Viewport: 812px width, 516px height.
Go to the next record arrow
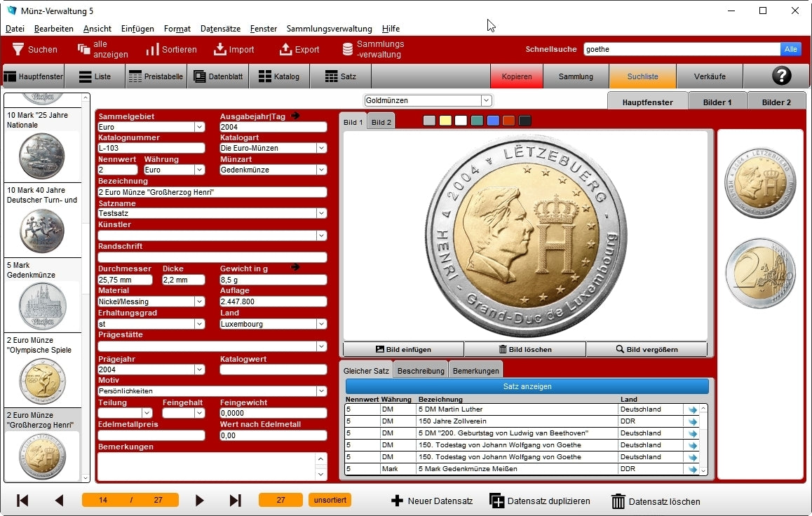pyautogui.click(x=200, y=501)
